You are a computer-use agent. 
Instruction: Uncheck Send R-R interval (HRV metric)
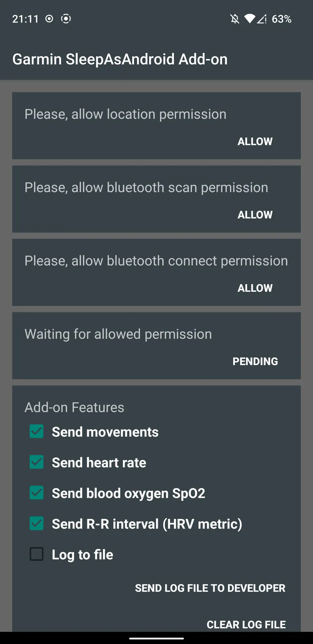click(37, 523)
